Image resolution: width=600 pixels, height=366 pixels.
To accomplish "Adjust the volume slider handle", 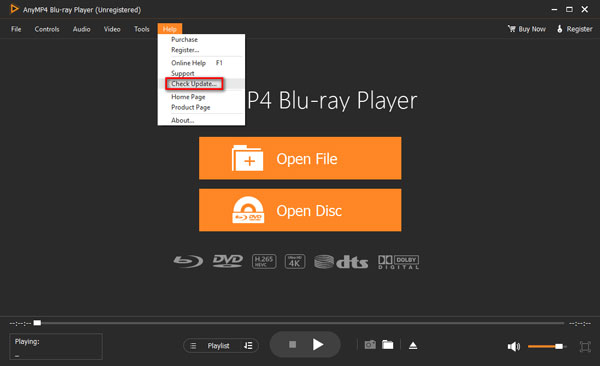I will click(559, 346).
